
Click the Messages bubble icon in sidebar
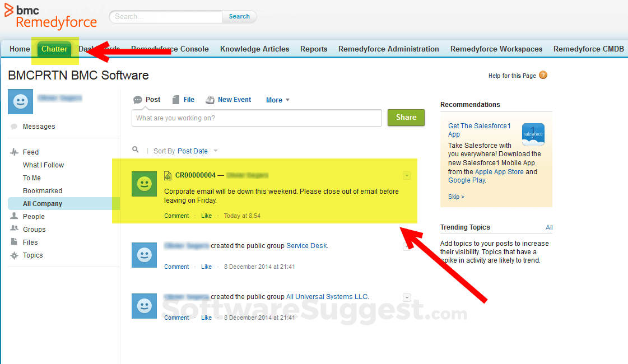pyautogui.click(x=14, y=127)
